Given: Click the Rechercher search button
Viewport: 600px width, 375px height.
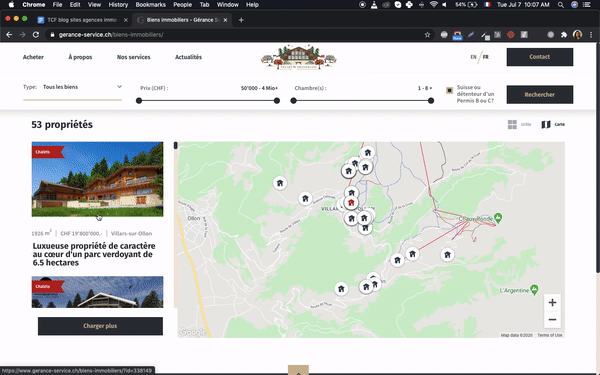Looking at the screenshot, I should coord(540,95).
